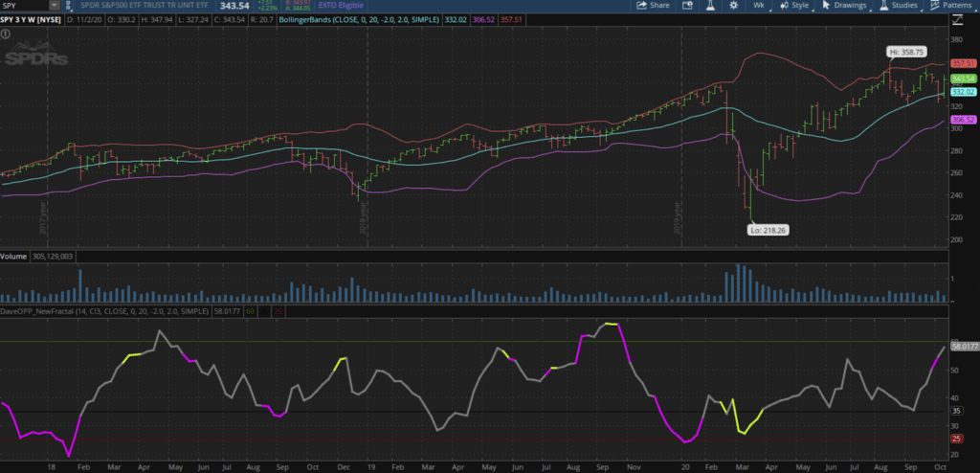
Task: Click the 2019 year marker on chart
Action: 677,217
